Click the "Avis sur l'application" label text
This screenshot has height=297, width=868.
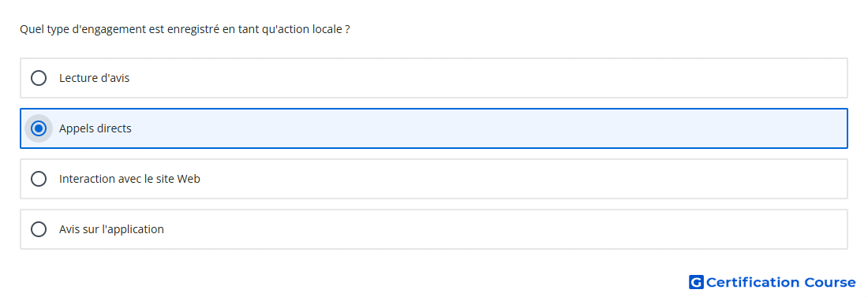pos(111,229)
